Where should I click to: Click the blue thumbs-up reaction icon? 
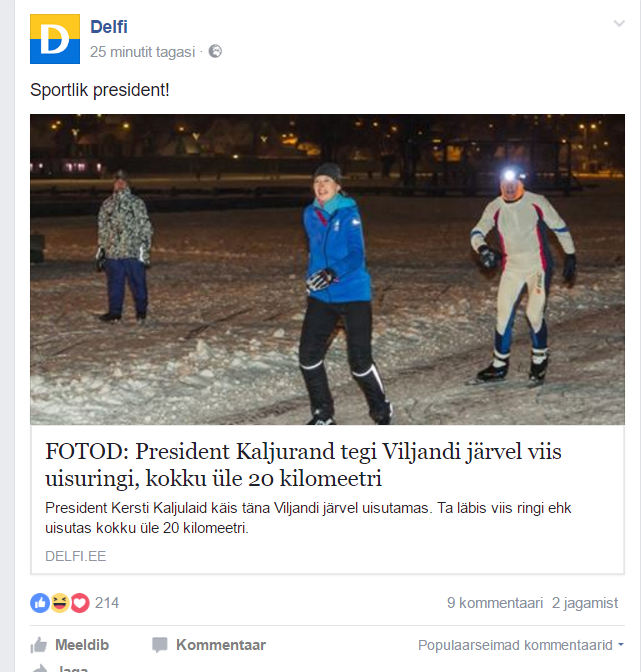click(x=40, y=603)
